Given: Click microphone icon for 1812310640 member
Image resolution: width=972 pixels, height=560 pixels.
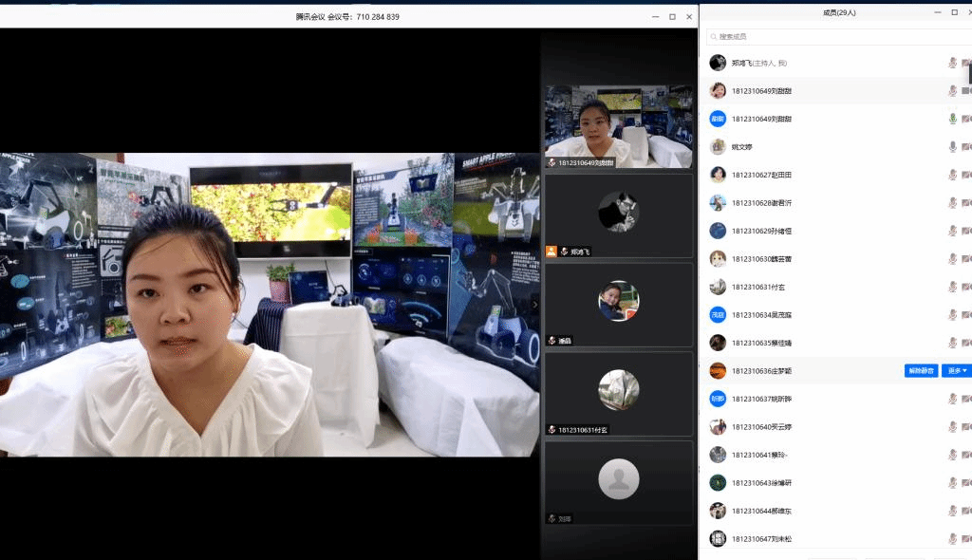Looking at the screenshot, I should point(952,426).
